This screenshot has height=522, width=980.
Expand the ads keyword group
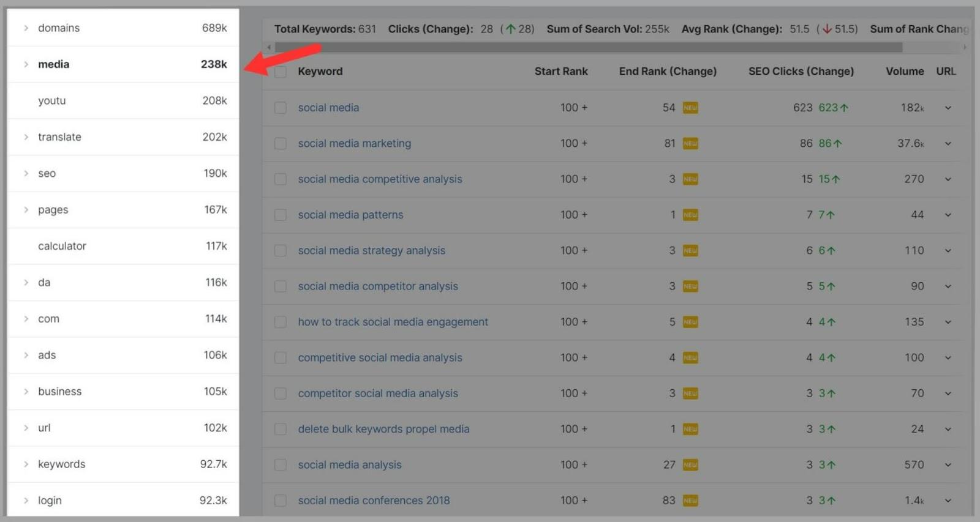coord(26,355)
